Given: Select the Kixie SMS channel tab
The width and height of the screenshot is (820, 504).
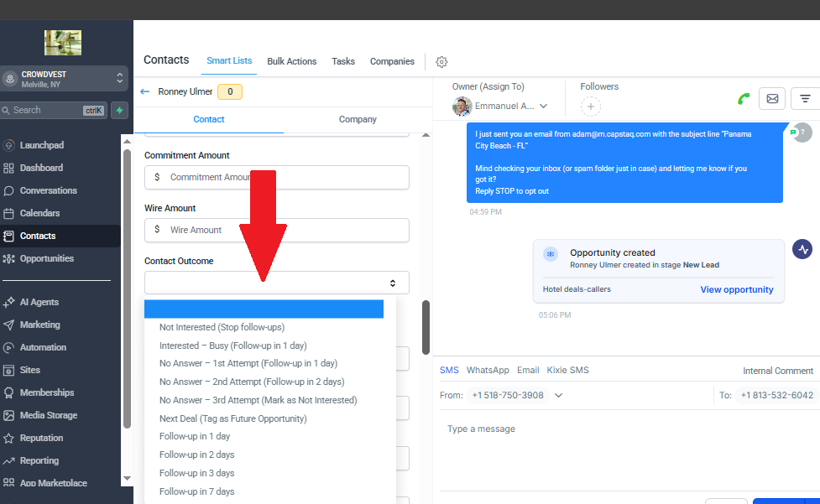Looking at the screenshot, I should tap(568, 370).
